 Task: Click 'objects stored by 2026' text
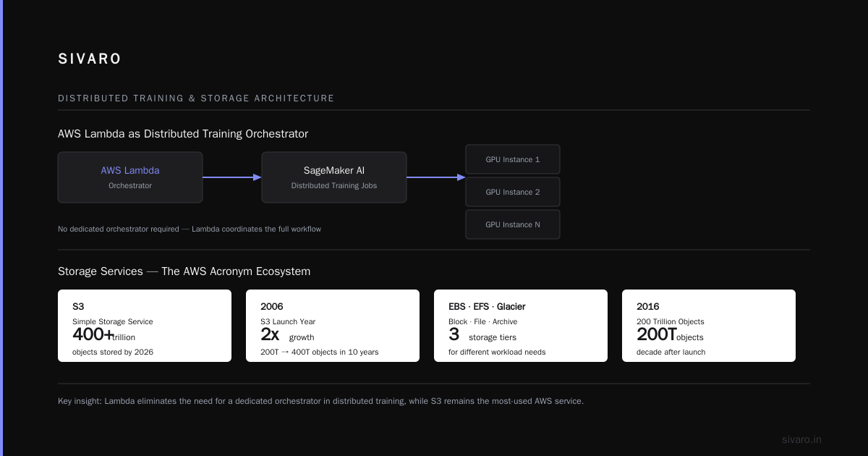coord(113,352)
